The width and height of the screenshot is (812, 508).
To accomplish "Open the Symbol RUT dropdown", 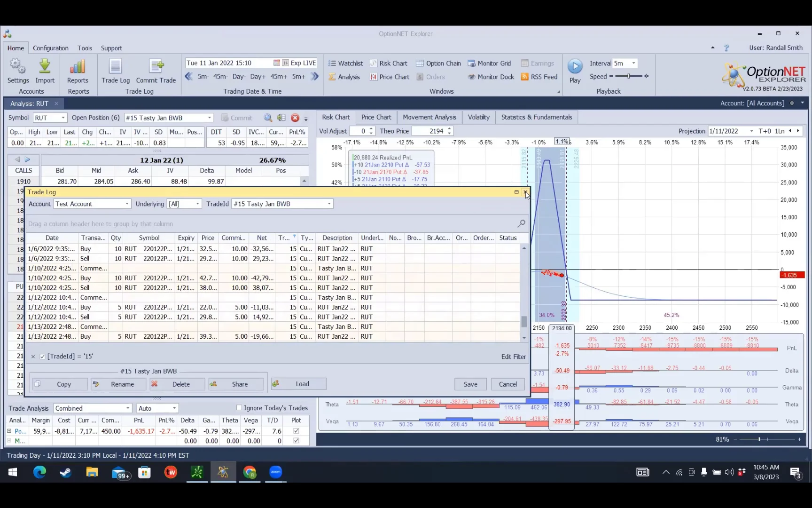I will pyautogui.click(x=62, y=118).
